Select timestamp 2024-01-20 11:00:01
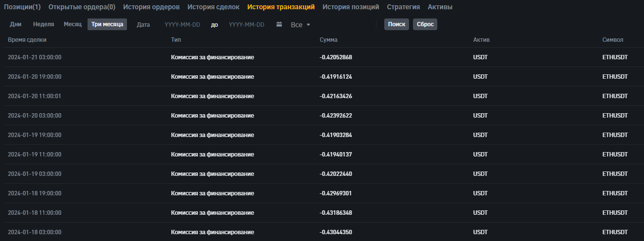This screenshot has width=644, height=241. (x=35, y=96)
